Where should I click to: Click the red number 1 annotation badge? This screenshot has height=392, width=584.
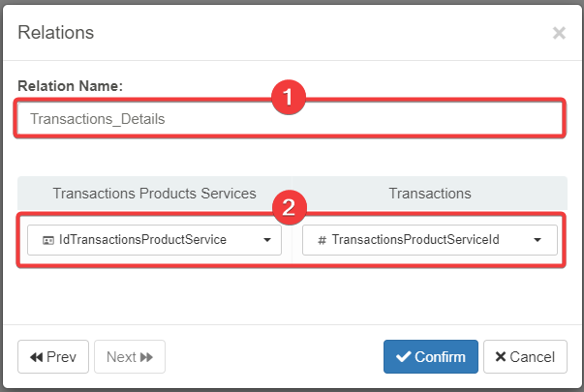click(289, 98)
